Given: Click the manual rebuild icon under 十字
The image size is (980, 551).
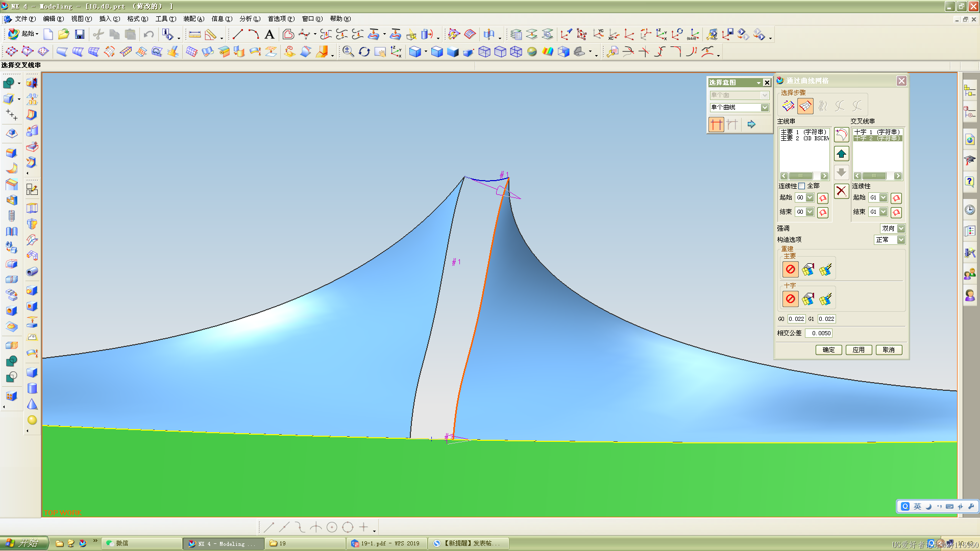Looking at the screenshot, I should [808, 299].
